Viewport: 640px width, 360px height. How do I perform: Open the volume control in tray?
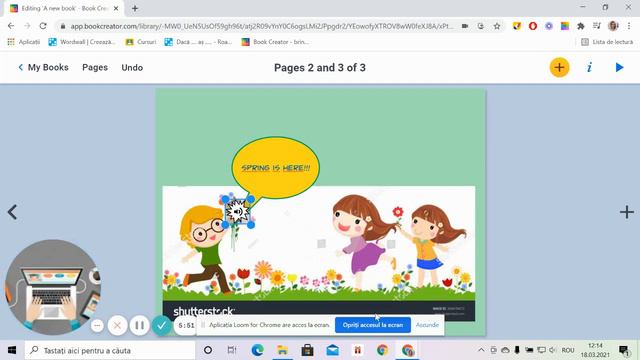[x=553, y=350]
